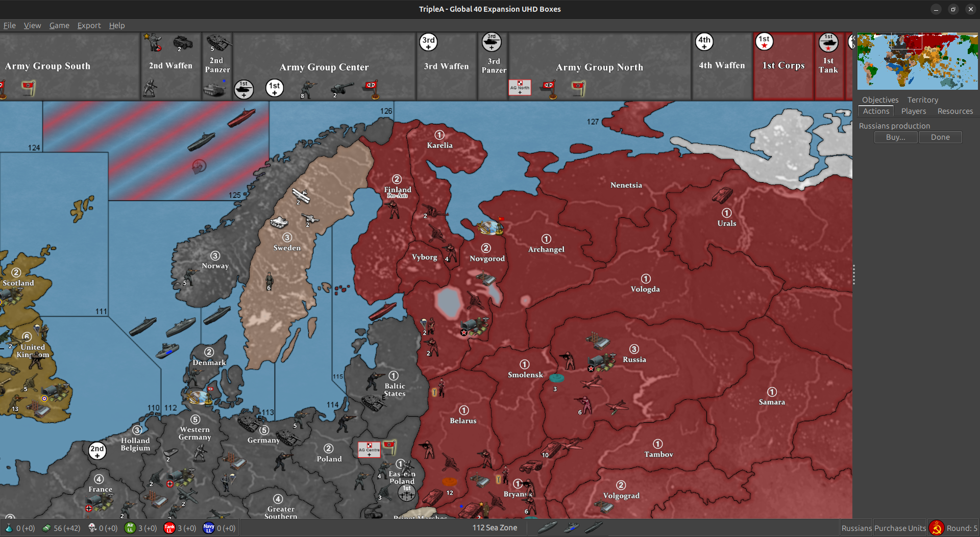Switch to the Territory tab

coord(923,100)
